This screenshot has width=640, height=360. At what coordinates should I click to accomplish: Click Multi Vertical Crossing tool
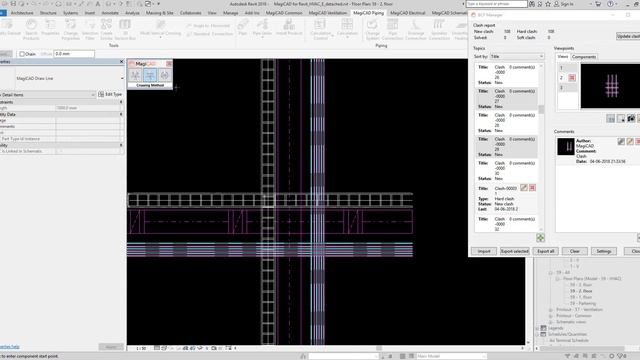coord(160,28)
